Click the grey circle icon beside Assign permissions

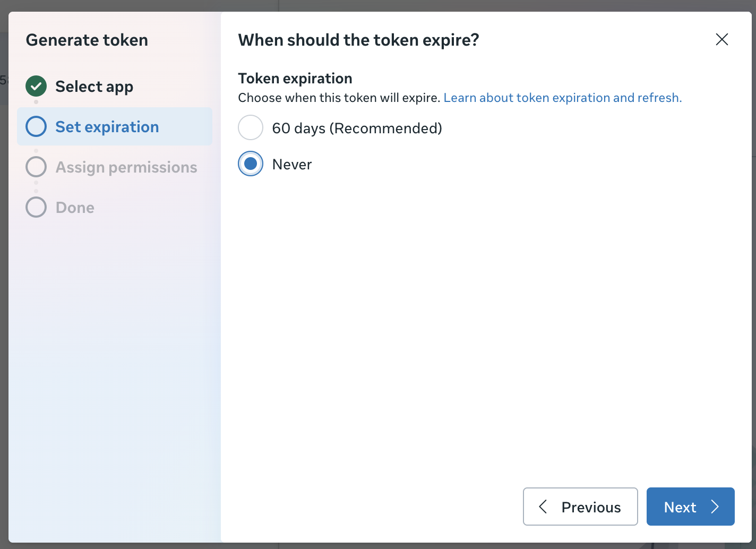click(36, 167)
